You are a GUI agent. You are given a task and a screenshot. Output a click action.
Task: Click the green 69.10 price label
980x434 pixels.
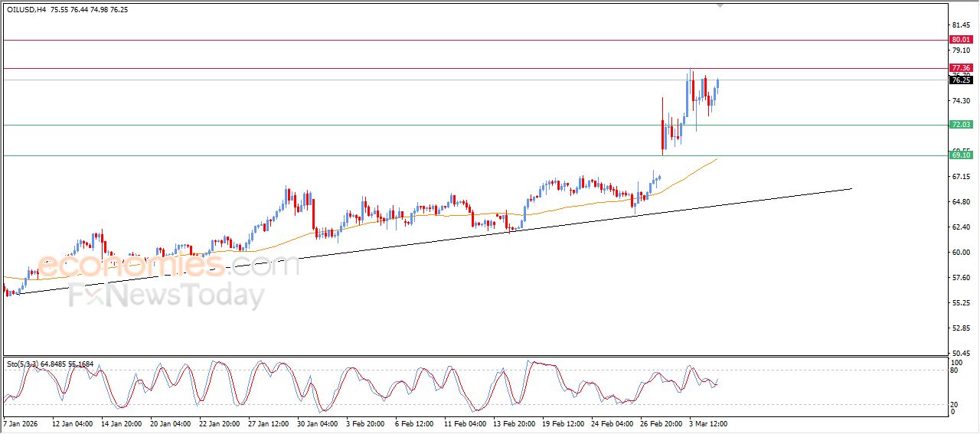point(960,155)
